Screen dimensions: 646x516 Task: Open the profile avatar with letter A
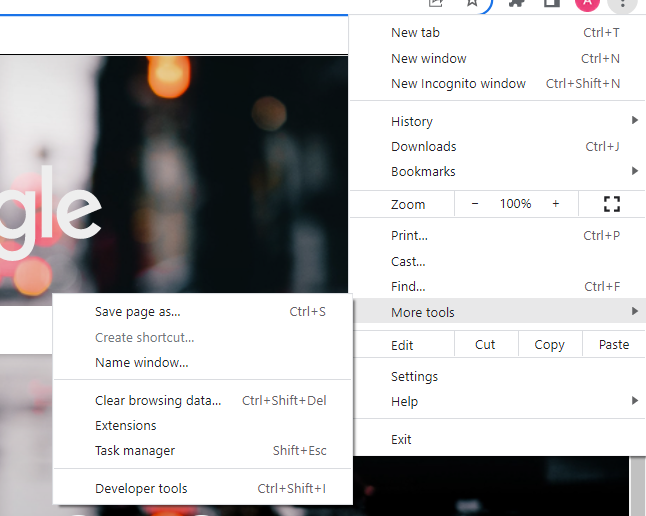click(587, 3)
